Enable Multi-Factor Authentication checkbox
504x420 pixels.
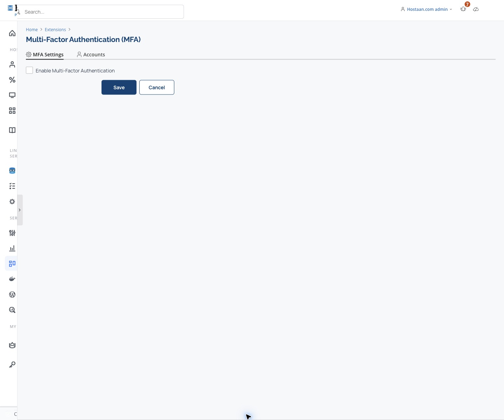[x=29, y=70]
